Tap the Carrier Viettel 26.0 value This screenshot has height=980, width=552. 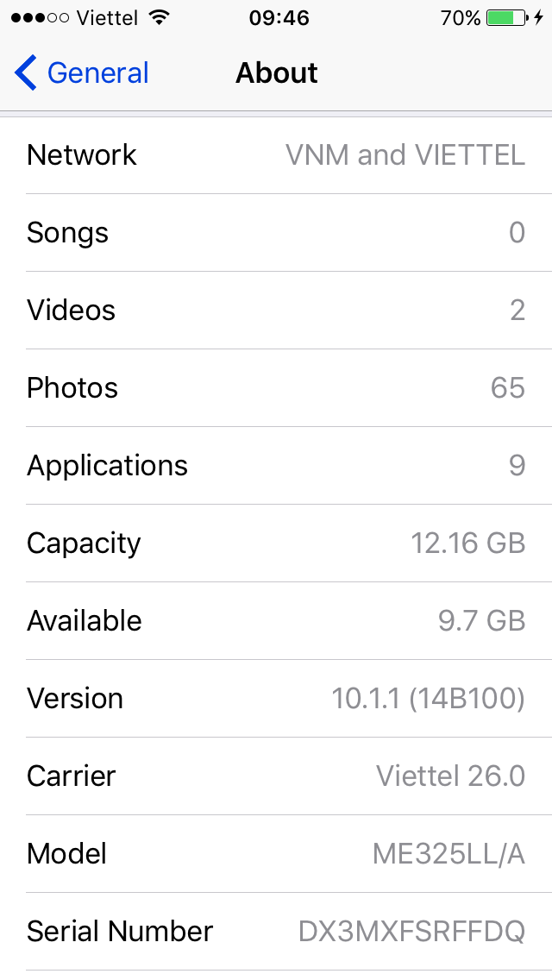pos(450,776)
